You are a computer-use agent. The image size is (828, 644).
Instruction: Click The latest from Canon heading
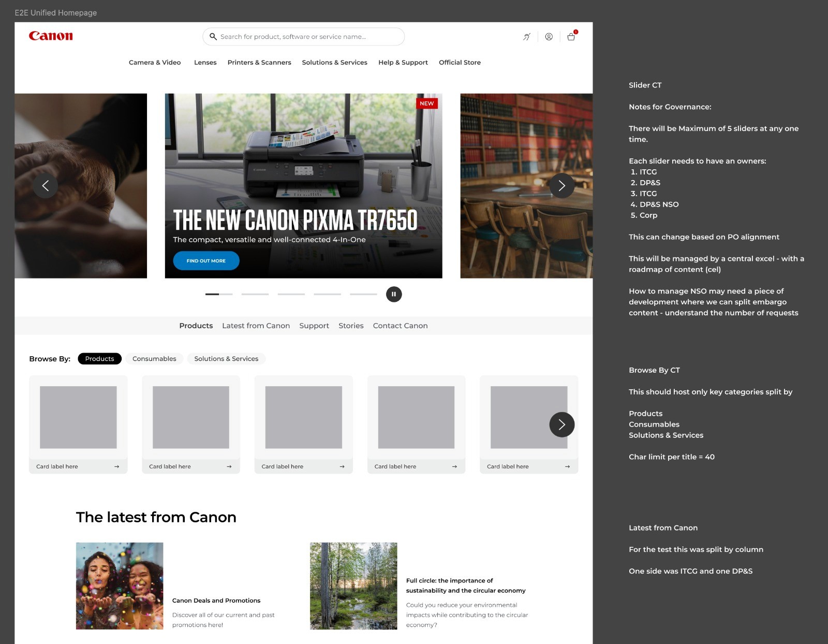(156, 517)
